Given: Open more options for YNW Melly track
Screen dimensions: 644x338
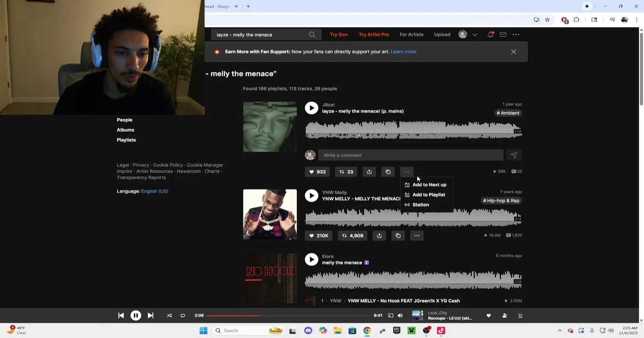Looking at the screenshot, I should (417, 236).
